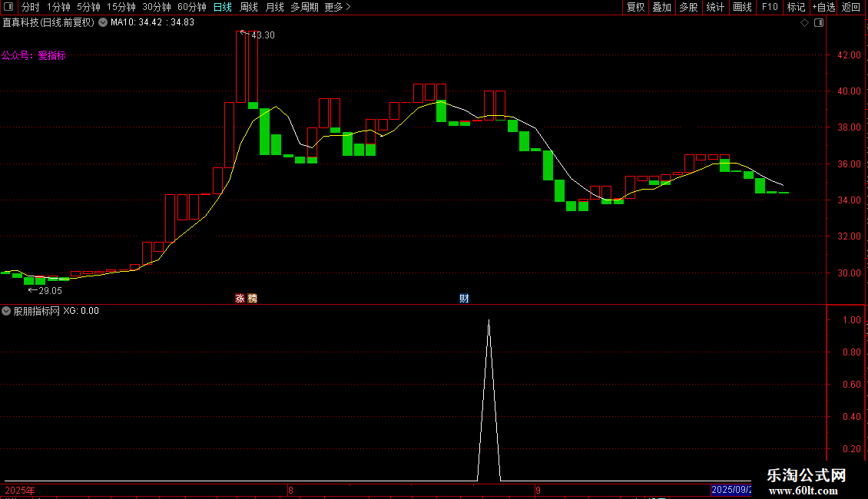Switch to 分时 chart tab
The width and height of the screenshot is (868, 499).
31,7
